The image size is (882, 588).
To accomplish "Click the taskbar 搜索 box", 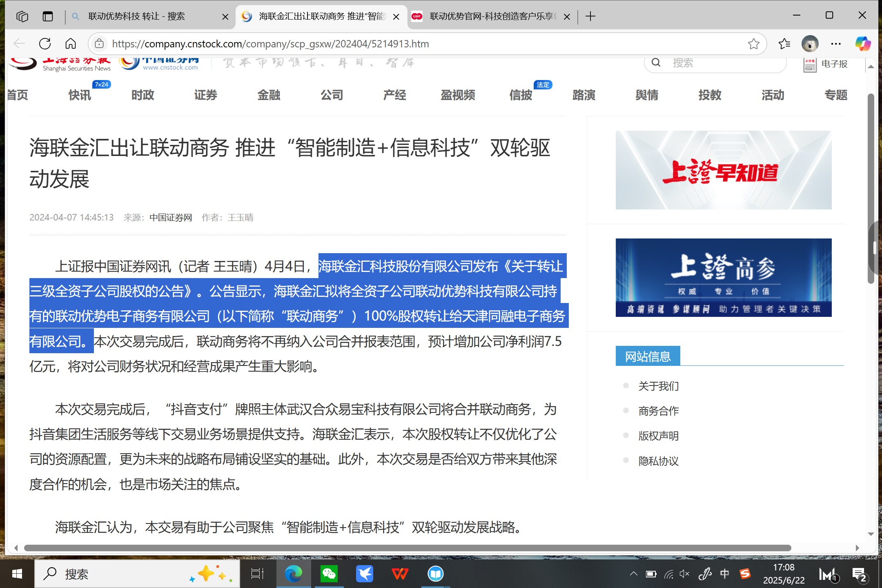I will [137, 574].
